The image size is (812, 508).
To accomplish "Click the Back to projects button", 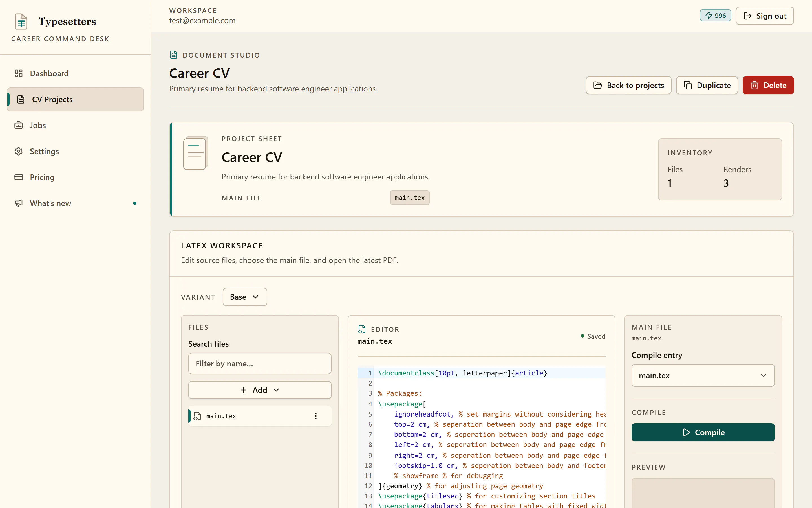I will [628, 85].
